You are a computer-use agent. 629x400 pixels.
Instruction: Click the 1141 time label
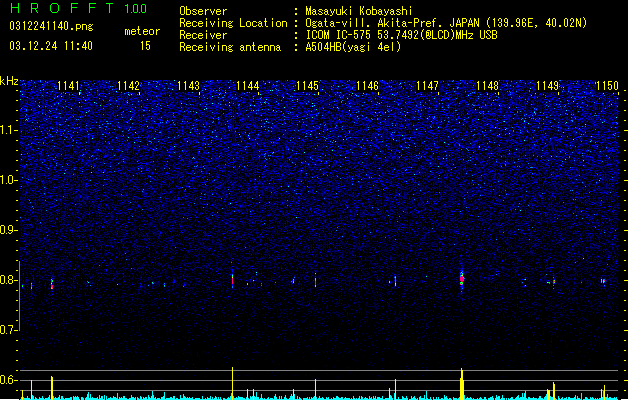click(x=68, y=86)
